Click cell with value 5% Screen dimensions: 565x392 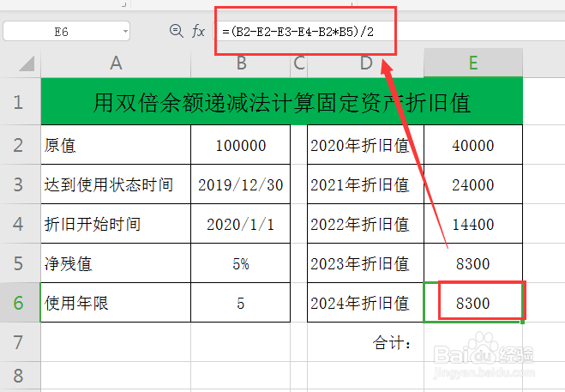241,262
